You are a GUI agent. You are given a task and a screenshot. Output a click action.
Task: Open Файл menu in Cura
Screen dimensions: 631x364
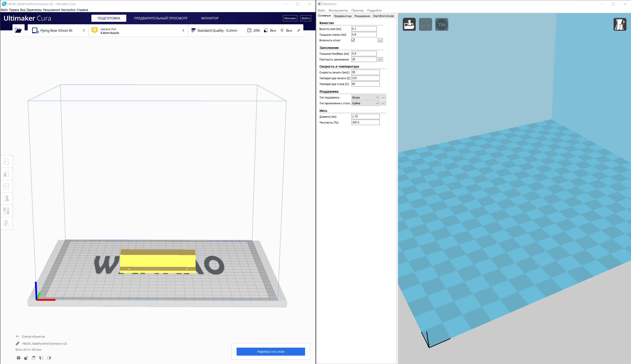pos(4,10)
